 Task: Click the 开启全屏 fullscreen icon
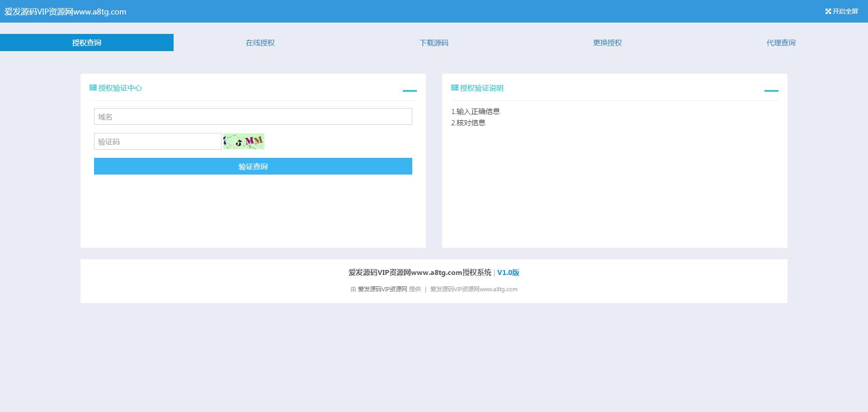coord(828,11)
